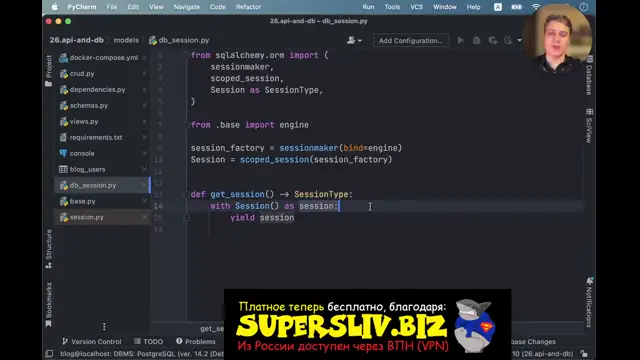Image resolution: width=640 pixels, height=360 pixels.
Task: Click the lock read-only status icon
Action: (584, 353)
